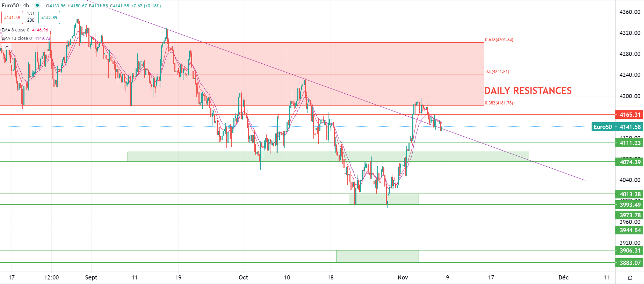The width and height of the screenshot is (644, 284).
Task: Click the green buy price 4142.89 button
Action: [49, 18]
